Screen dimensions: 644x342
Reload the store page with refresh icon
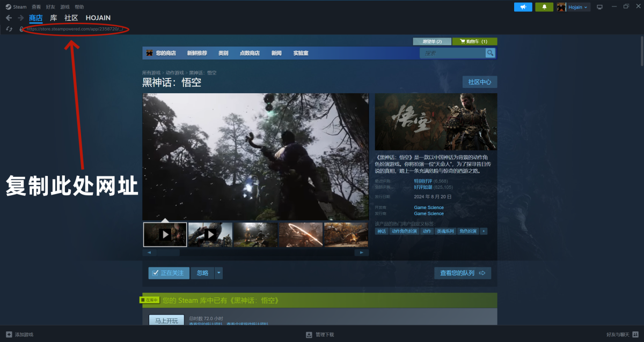(x=9, y=29)
